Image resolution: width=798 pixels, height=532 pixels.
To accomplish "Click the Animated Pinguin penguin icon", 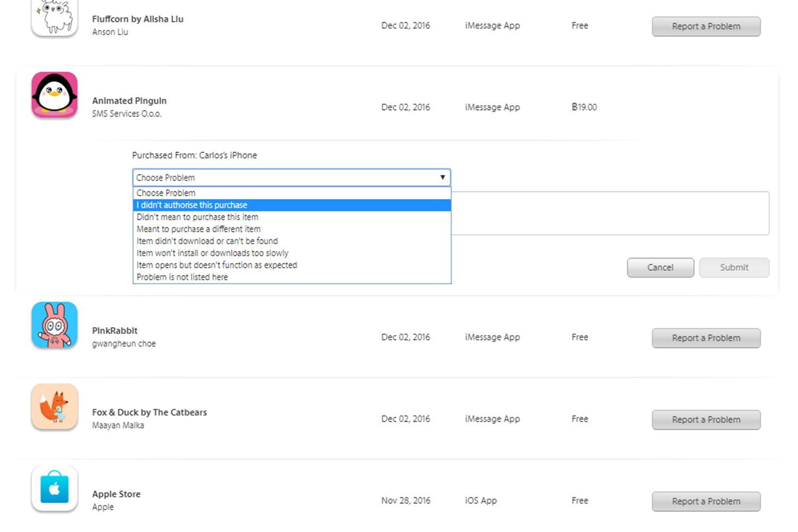I will point(54,95).
